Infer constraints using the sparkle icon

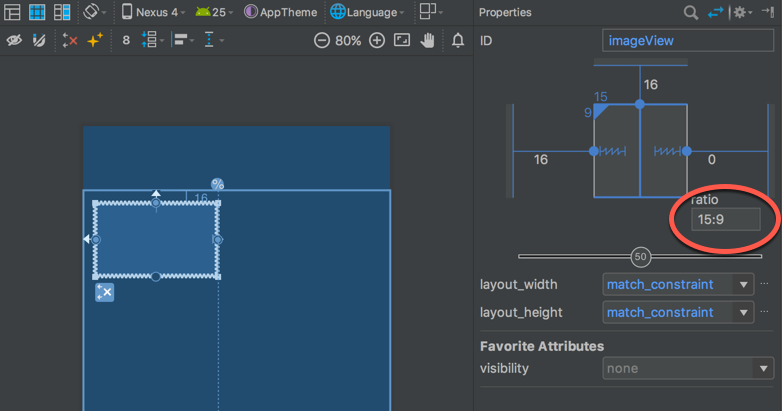click(95, 40)
